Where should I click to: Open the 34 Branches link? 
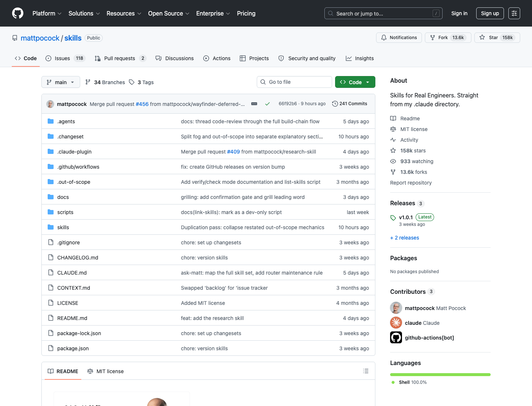pos(105,82)
